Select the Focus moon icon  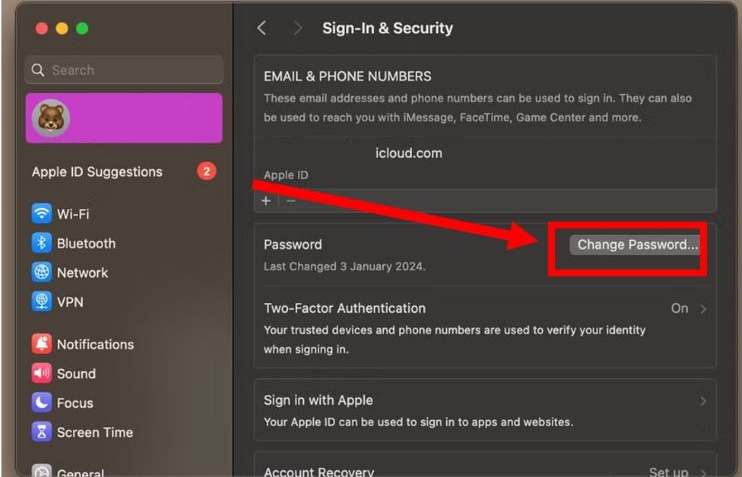tap(41, 402)
